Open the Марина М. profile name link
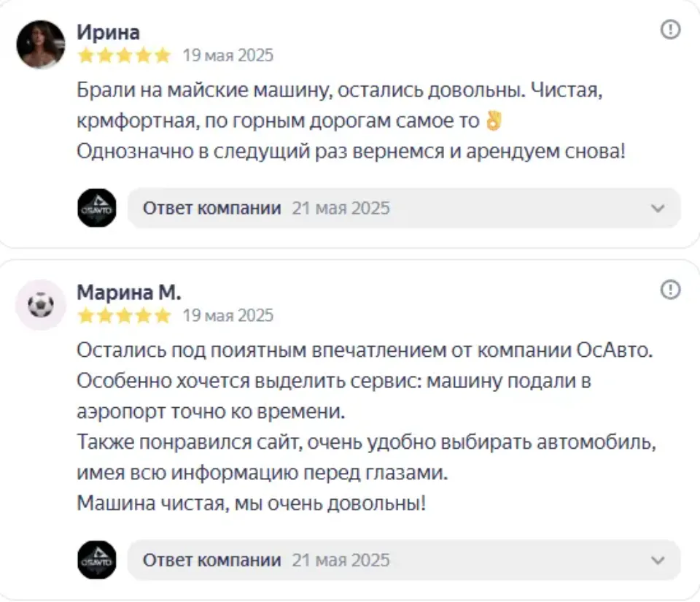Screen dimensions: 700x602 pyautogui.click(x=129, y=293)
